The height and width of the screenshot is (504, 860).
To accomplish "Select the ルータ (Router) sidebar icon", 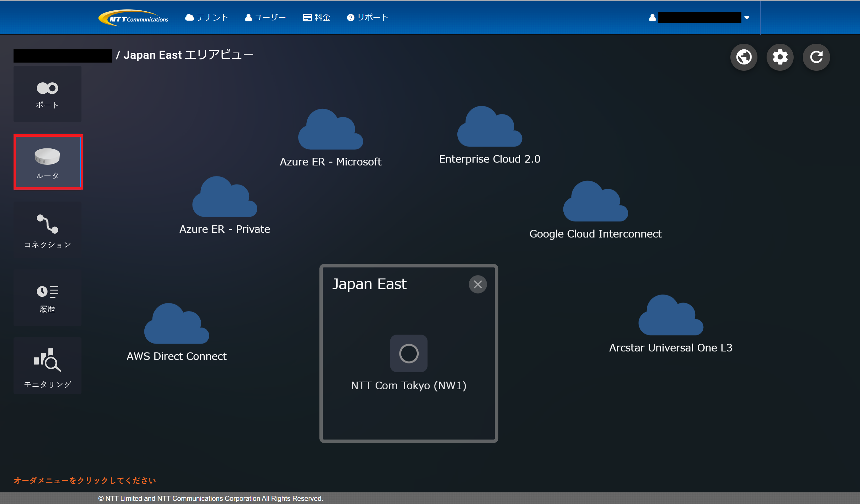I will tap(47, 162).
